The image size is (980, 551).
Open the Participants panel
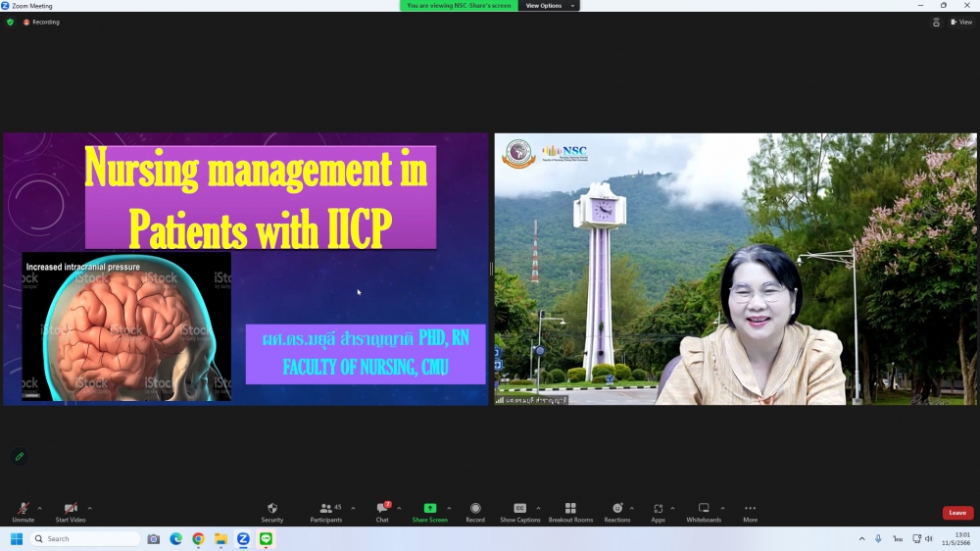tap(325, 509)
